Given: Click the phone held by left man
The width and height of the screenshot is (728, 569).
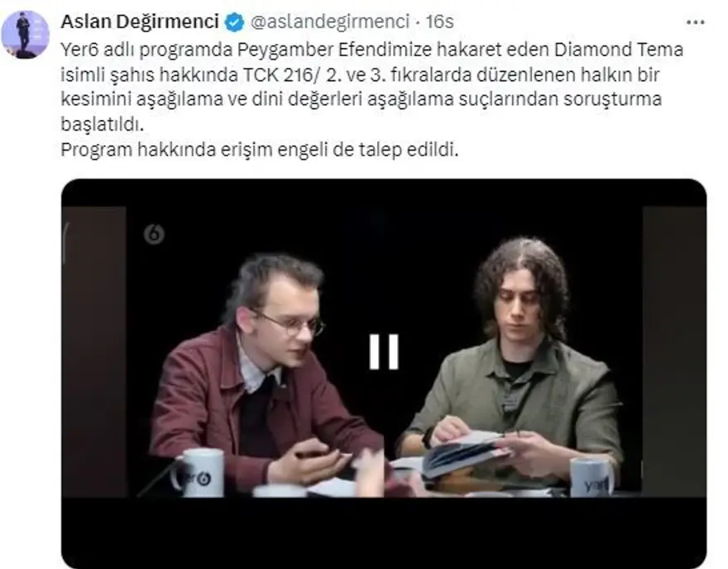Looking at the screenshot, I should tap(314, 454).
